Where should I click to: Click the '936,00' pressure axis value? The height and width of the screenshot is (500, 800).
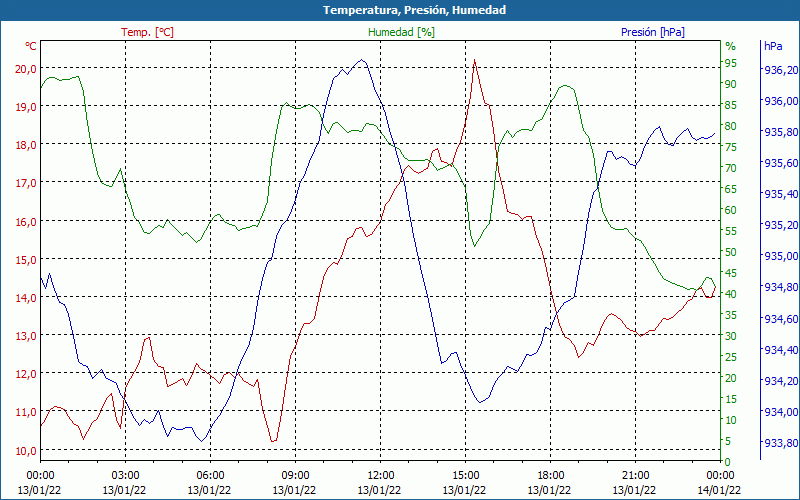coord(782,101)
